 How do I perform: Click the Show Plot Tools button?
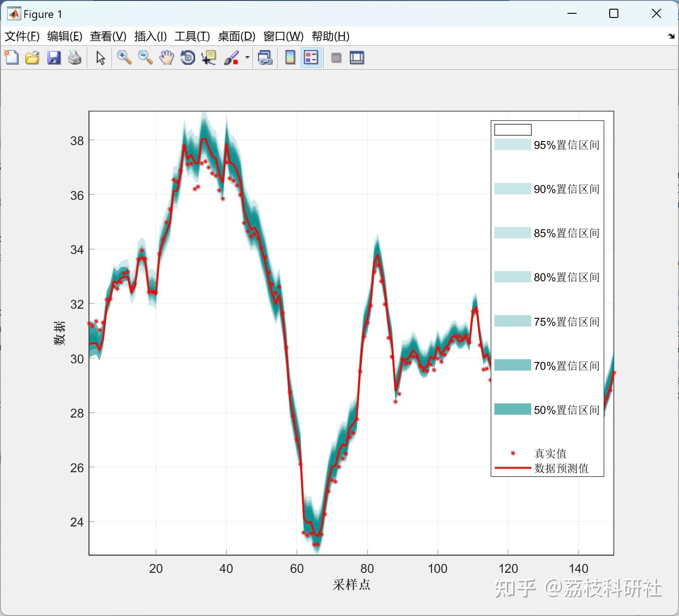[357, 58]
